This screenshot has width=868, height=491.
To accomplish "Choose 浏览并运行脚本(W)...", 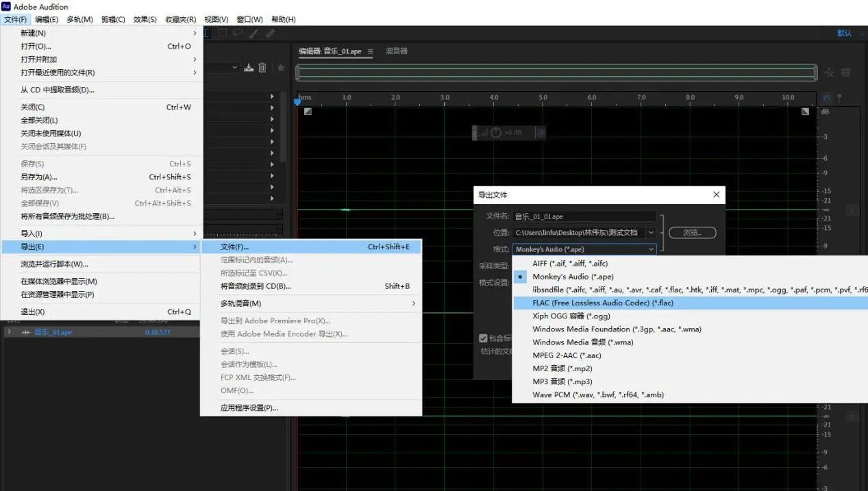I will coord(101,264).
